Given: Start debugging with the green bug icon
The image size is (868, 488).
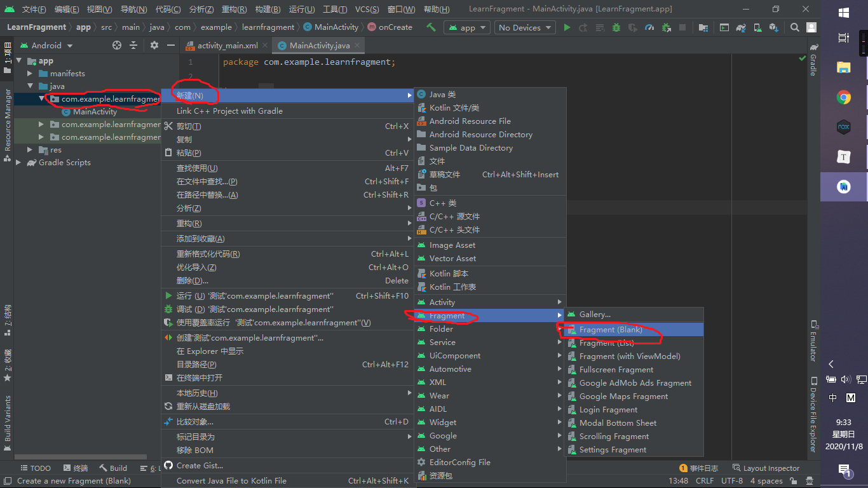Looking at the screenshot, I should 616,27.
